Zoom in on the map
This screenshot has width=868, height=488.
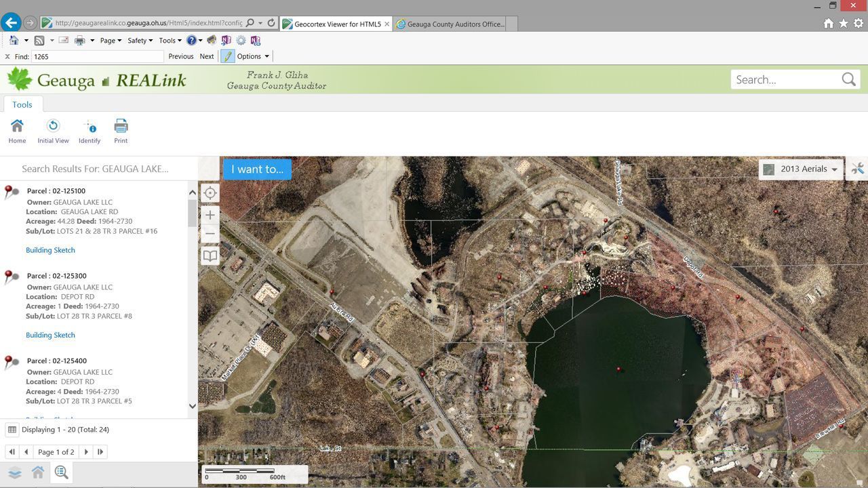(210, 215)
